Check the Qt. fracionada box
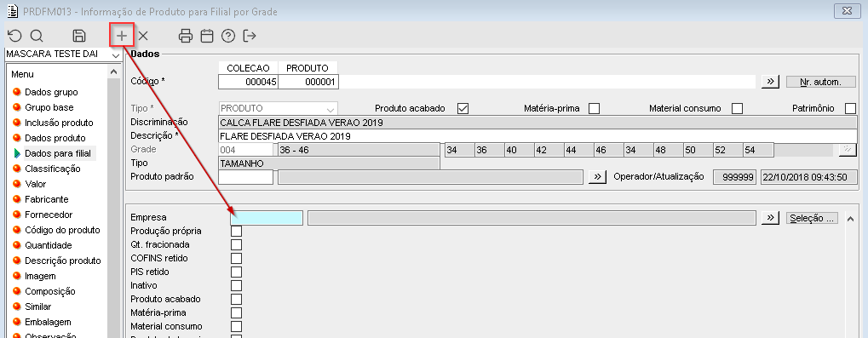The height and width of the screenshot is (338, 868). click(x=236, y=244)
